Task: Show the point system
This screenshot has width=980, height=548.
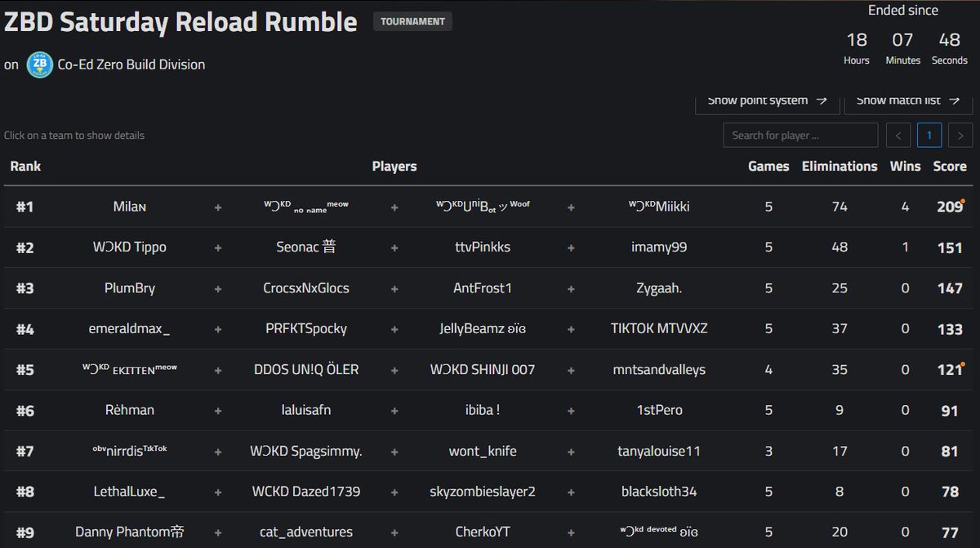Action: pos(767,101)
